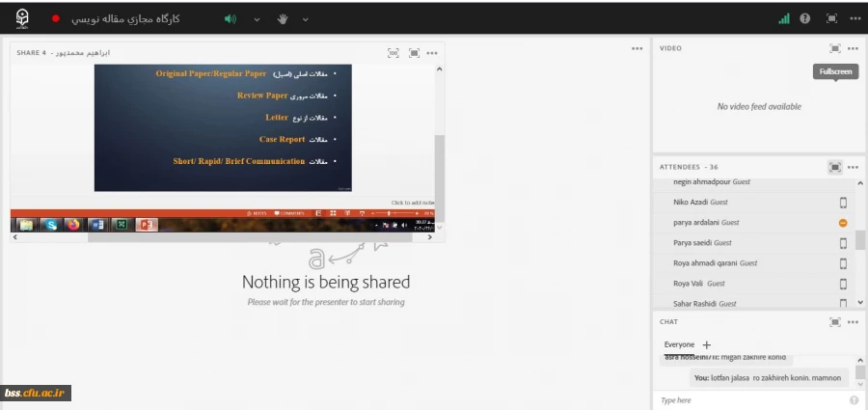
Task: Open speaker audio options dropdown
Action: click(257, 18)
